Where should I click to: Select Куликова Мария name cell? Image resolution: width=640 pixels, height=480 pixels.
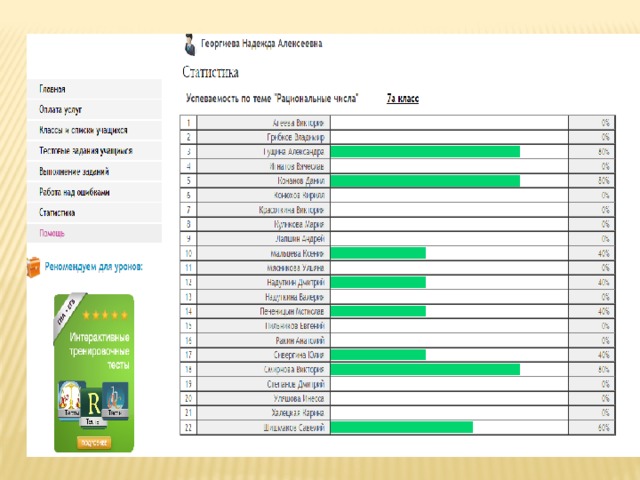tap(264, 224)
